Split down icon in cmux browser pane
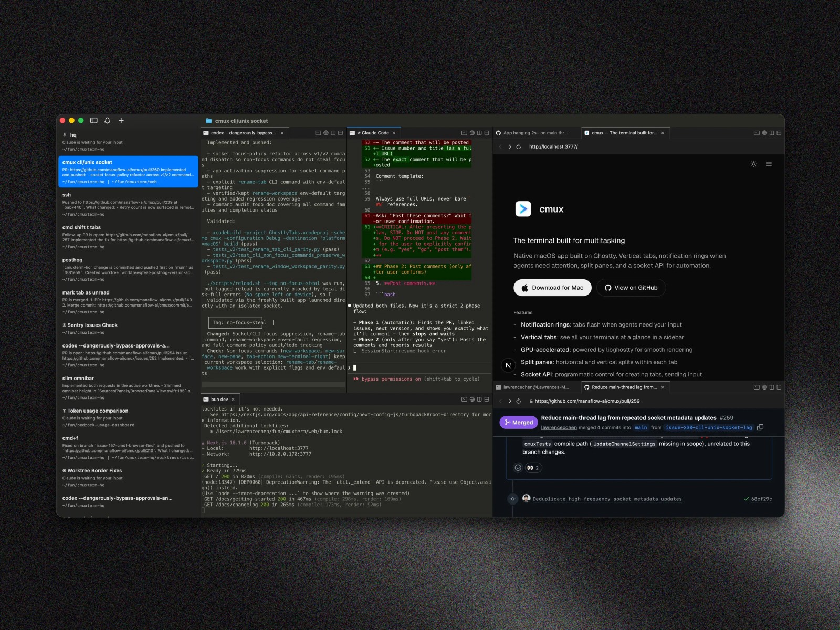The image size is (840, 630). click(779, 133)
